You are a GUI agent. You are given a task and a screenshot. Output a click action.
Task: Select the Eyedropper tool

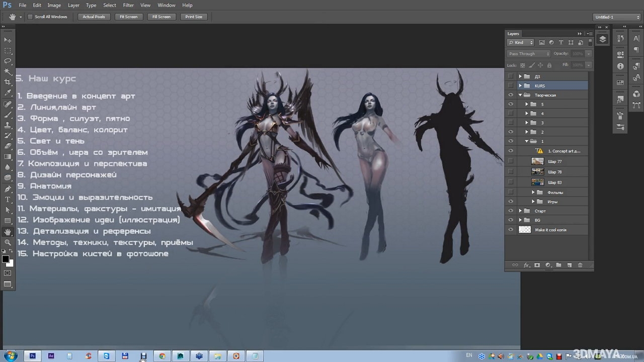tap(8, 93)
